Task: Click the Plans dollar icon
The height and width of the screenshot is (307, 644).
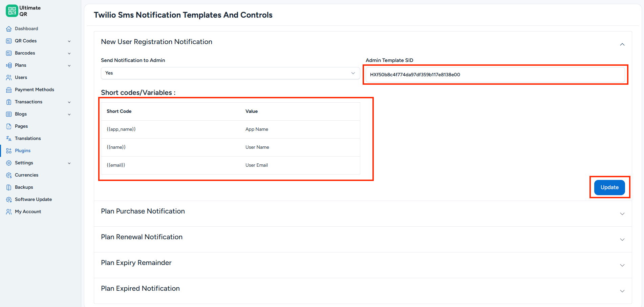Action: click(9, 65)
